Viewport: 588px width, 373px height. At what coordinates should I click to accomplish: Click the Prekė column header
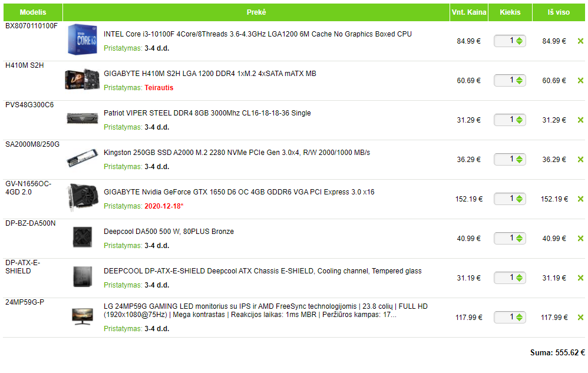tap(256, 12)
